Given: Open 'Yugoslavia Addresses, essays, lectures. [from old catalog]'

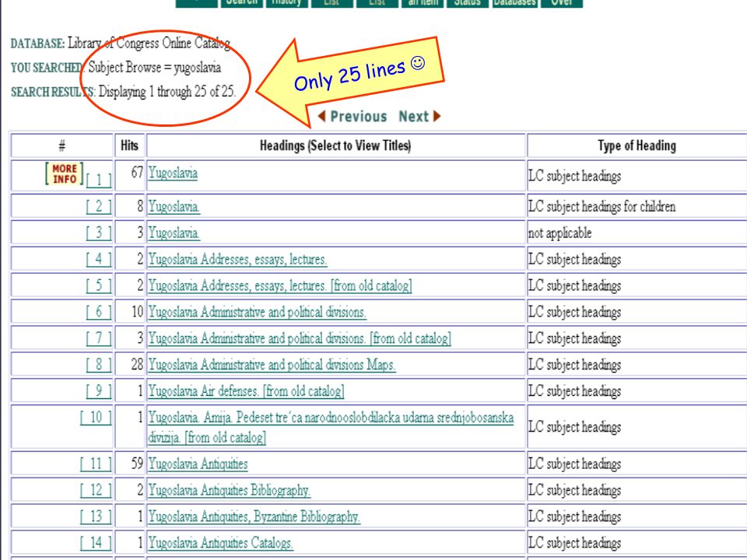Looking at the screenshot, I should [x=280, y=285].
